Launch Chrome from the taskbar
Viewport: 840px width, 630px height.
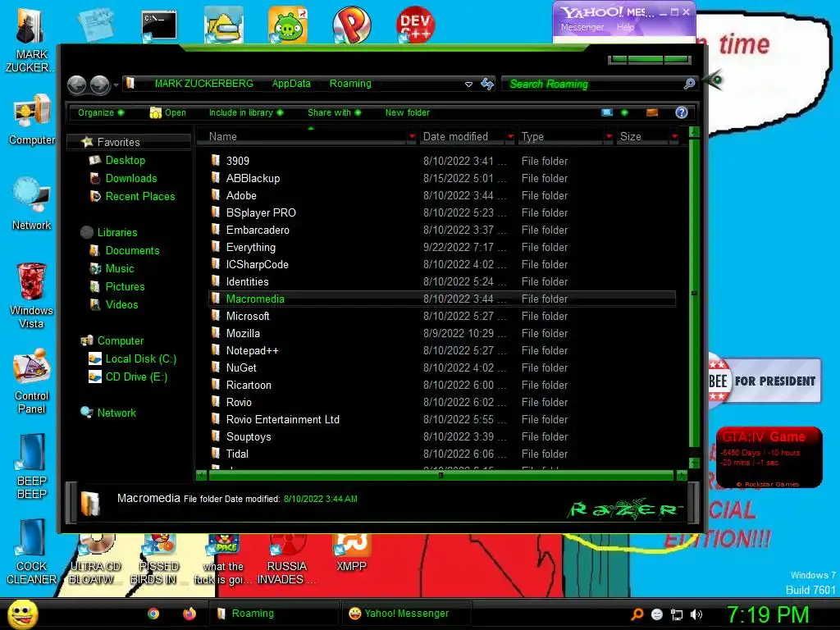coord(153,614)
